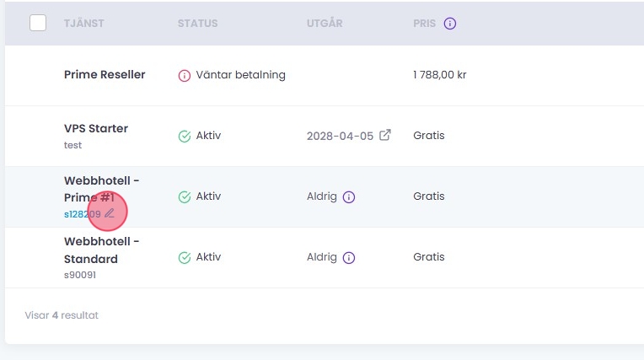Open external link icon beside 2028-04-05

(385, 135)
